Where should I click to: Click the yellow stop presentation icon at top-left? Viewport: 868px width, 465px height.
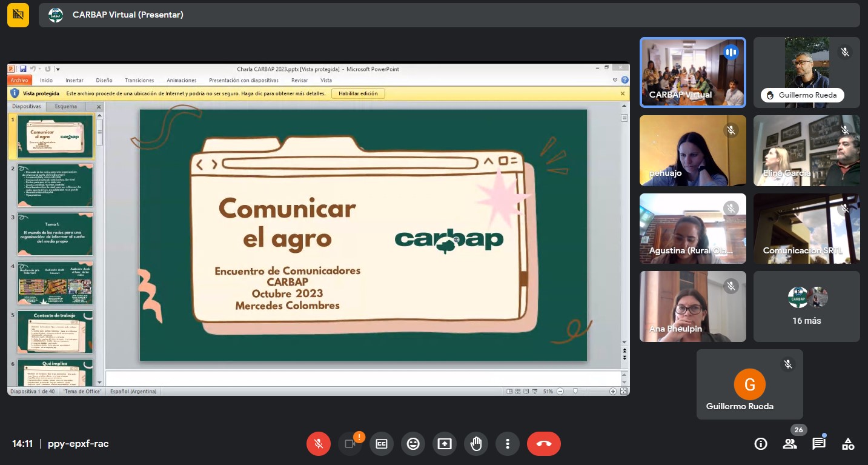point(18,15)
